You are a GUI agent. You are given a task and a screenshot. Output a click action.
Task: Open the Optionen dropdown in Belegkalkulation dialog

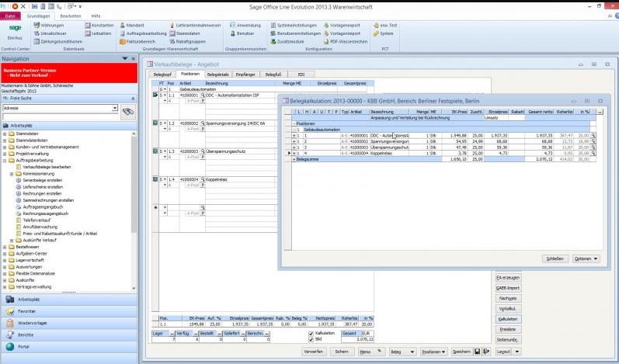pos(586,258)
